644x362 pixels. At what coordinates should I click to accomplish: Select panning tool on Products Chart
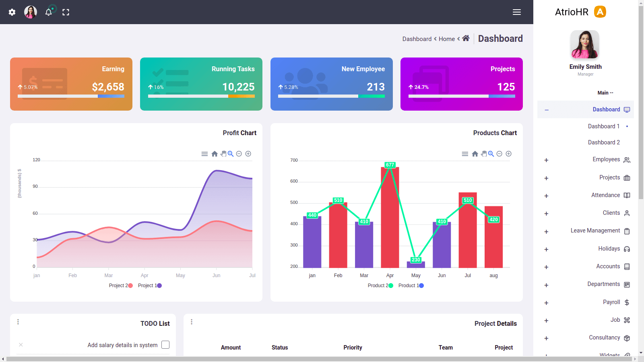pyautogui.click(x=484, y=154)
